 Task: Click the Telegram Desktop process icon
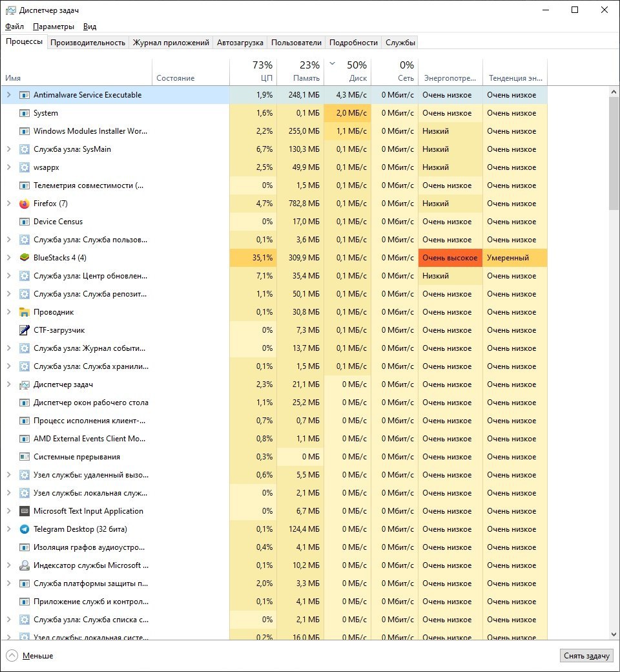click(25, 529)
